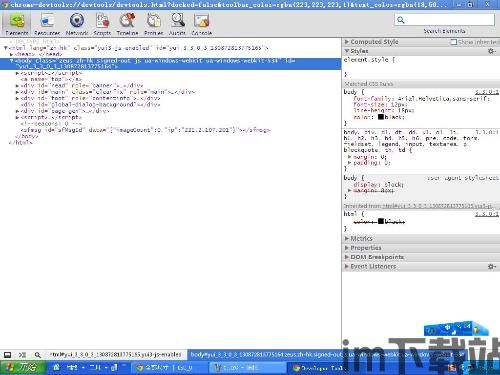500x375 pixels.
Task: Open the Event Listeners gear menu
Action: click(x=491, y=267)
